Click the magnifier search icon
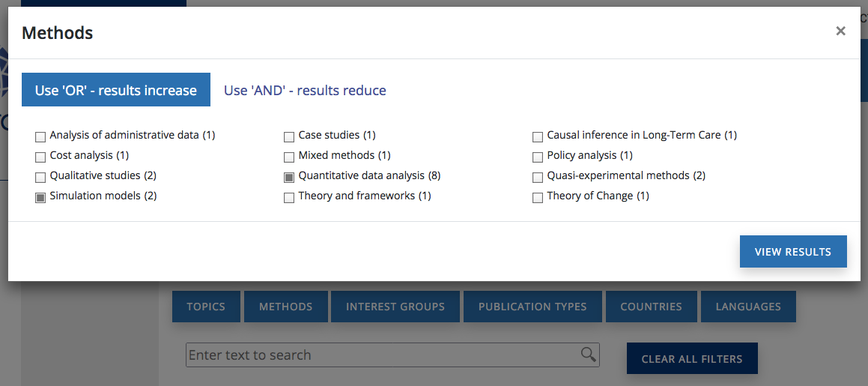The image size is (868, 386). pyautogui.click(x=589, y=355)
